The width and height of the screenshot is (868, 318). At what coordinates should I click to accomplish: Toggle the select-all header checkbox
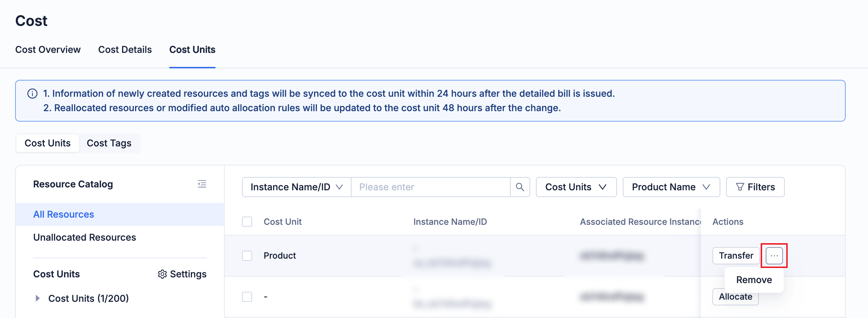click(x=247, y=222)
